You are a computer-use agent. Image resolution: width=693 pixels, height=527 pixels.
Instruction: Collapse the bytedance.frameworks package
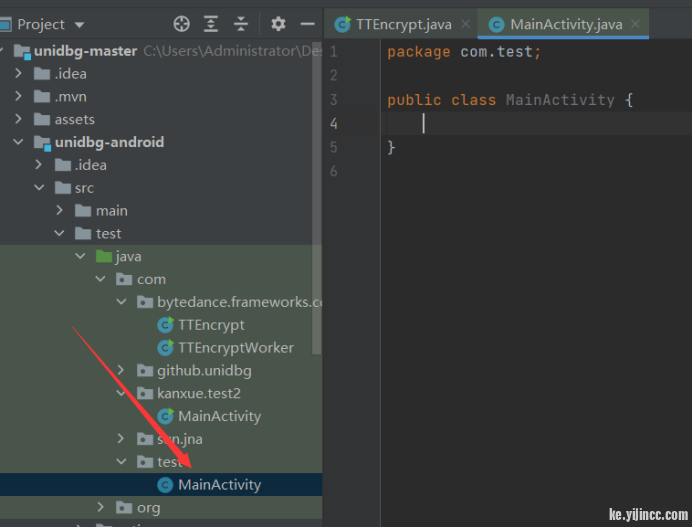point(122,302)
